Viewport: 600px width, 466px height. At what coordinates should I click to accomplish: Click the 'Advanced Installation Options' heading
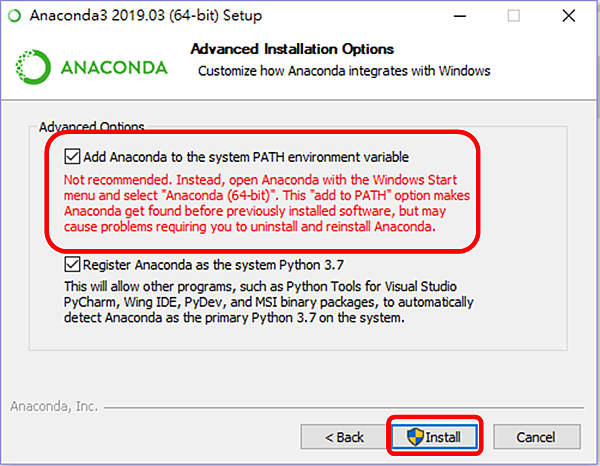[x=292, y=49]
